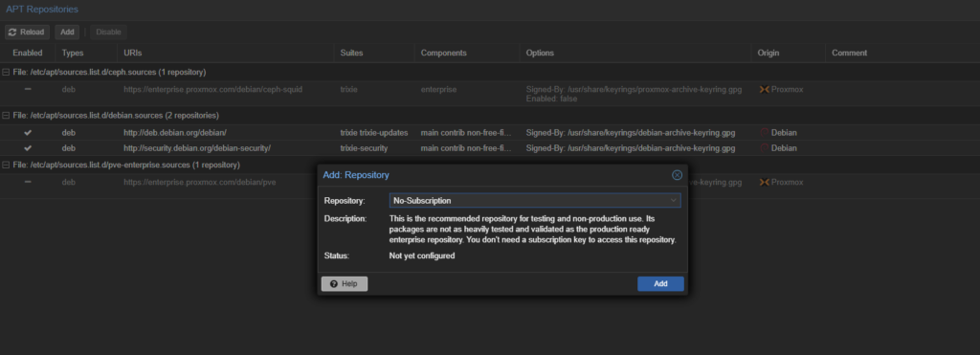Click the Debian logo in deb.debian.org row
This screenshot has height=355, width=980.
764,132
